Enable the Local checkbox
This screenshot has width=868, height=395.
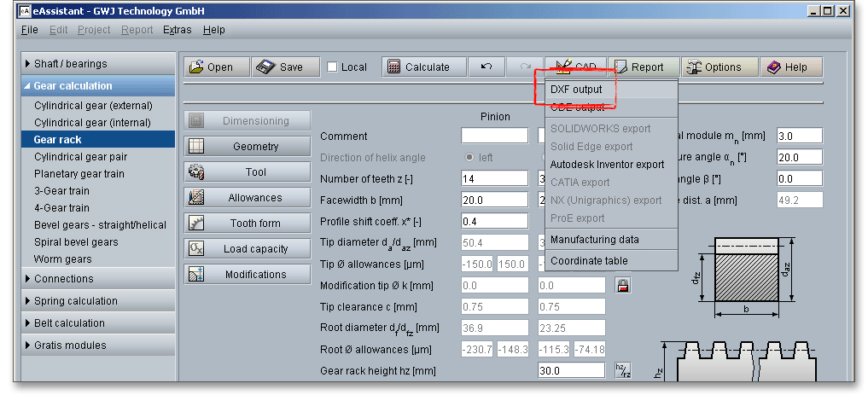(x=333, y=67)
